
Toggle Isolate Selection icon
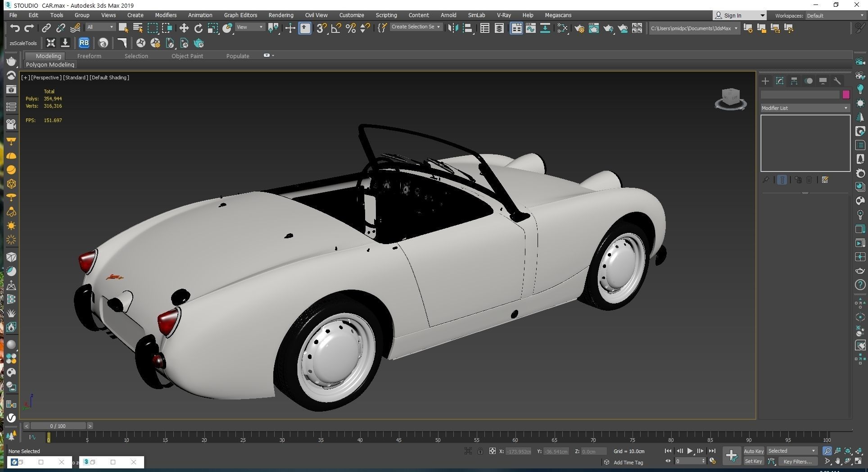(468, 451)
